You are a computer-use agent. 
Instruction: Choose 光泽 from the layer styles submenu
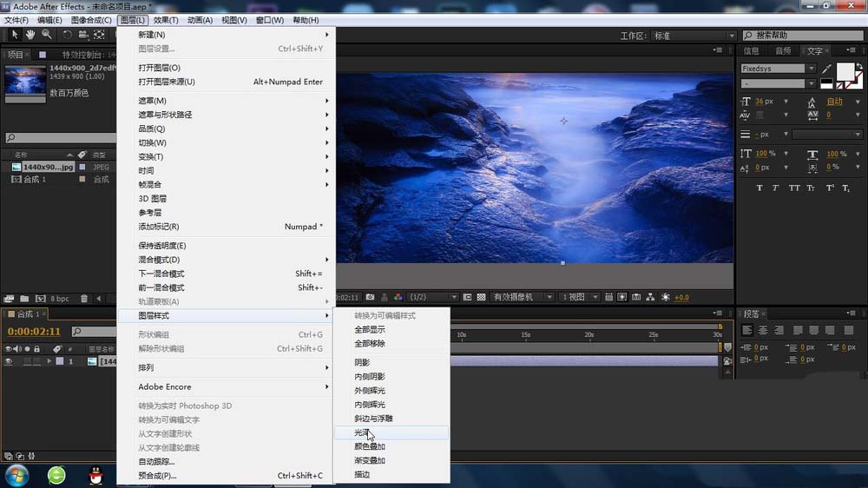[x=362, y=432]
